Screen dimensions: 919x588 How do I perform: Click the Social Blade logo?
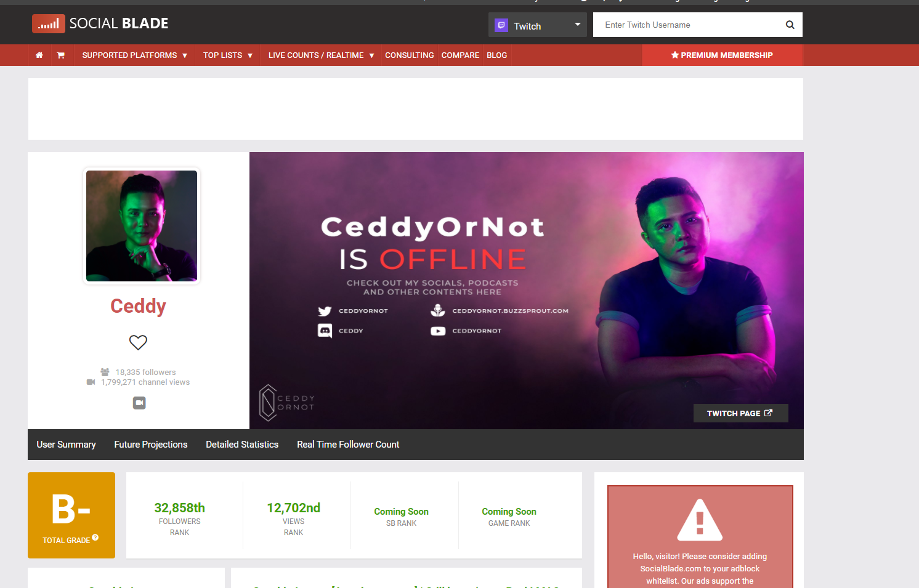click(x=100, y=23)
